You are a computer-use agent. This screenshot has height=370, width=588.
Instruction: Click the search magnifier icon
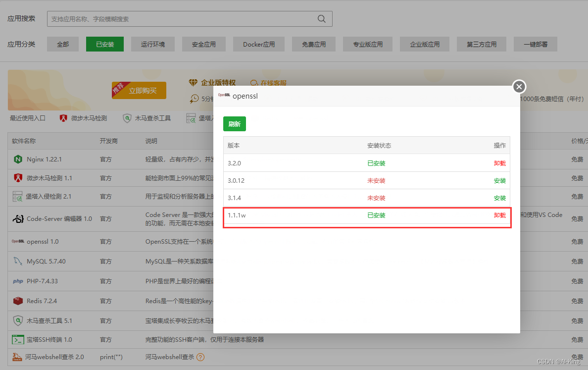tap(321, 19)
